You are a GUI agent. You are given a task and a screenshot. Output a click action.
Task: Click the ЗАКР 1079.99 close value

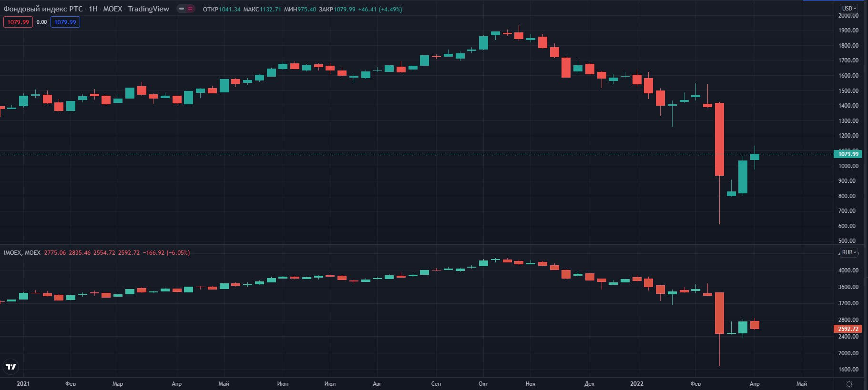coord(337,9)
